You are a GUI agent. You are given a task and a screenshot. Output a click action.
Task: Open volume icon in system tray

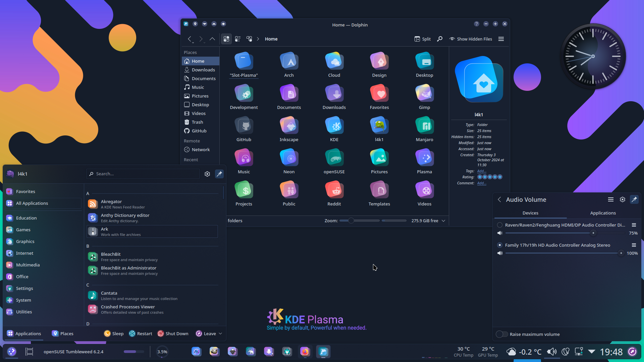[x=551, y=352]
